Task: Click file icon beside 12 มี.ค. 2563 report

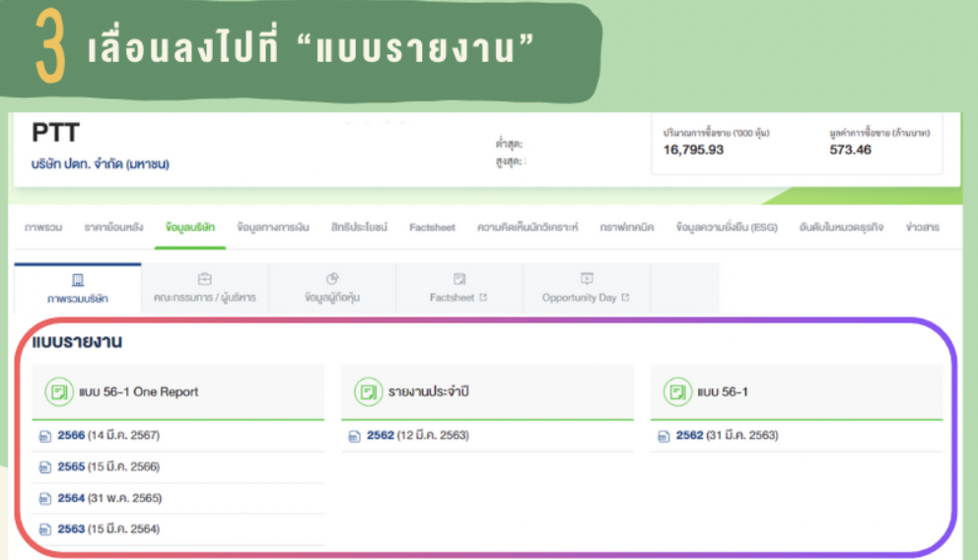Action: (354, 436)
